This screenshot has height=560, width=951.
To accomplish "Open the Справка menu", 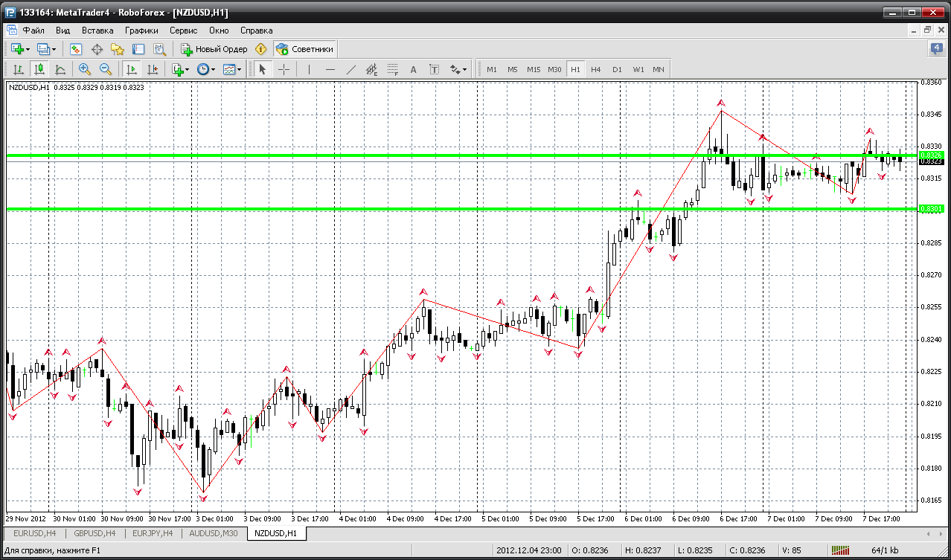I will pos(256,30).
